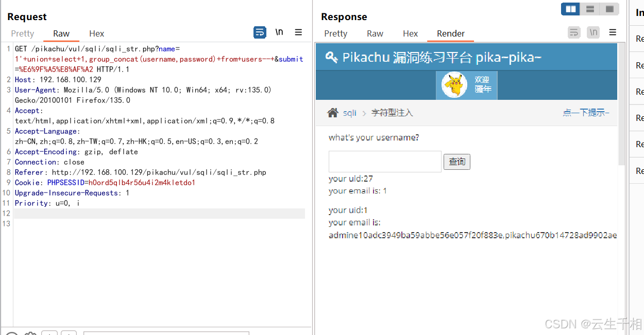
Task: Click Pikachu 漏洞练习平台 title text
Action: click(442, 57)
